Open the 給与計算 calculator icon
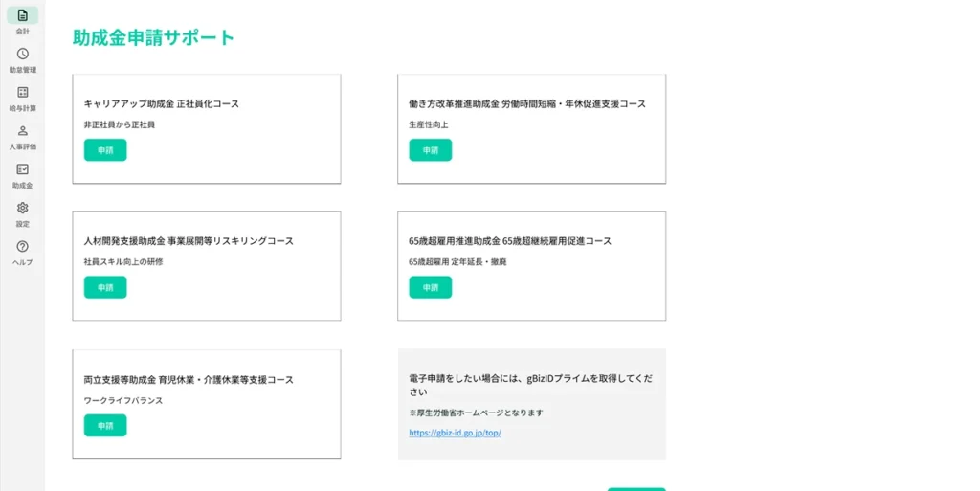980x491 pixels. click(x=22, y=92)
